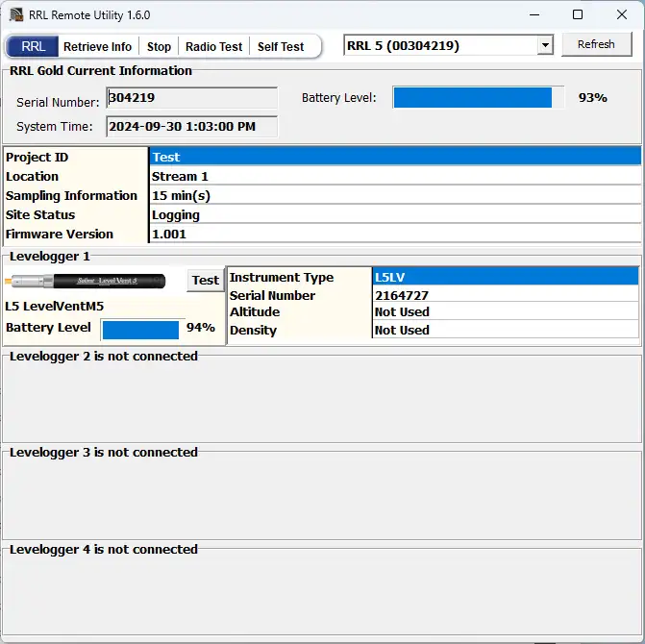Click the Levelogger 1 Test button
The width and height of the screenshot is (645, 644).
click(206, 281)
